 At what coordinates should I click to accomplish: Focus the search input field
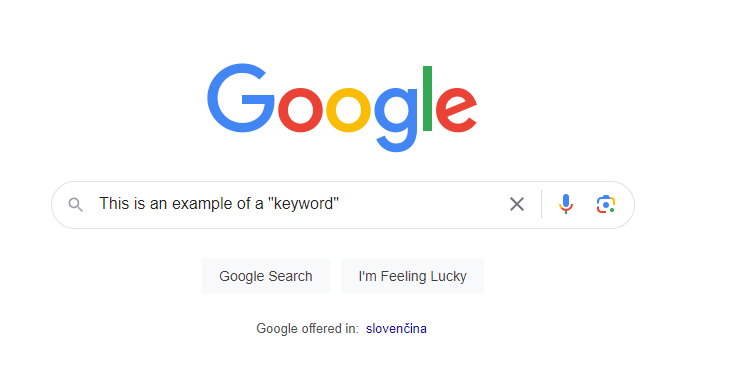click(300, 204)
